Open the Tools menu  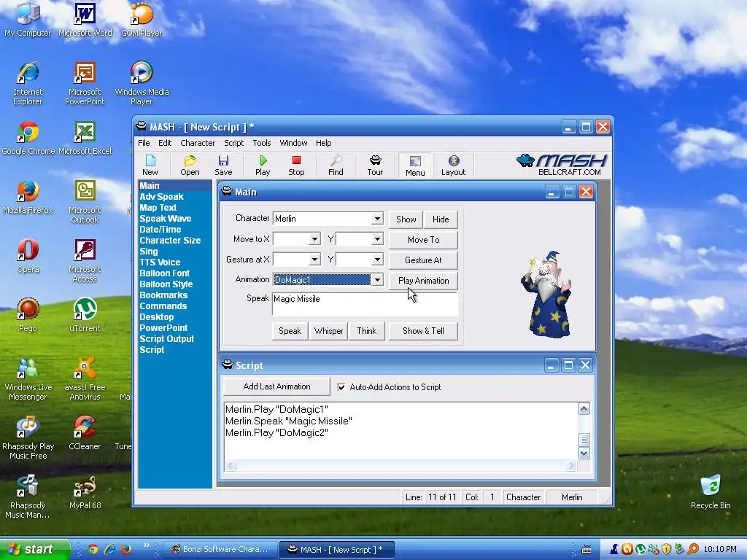(x=262, y=143)
